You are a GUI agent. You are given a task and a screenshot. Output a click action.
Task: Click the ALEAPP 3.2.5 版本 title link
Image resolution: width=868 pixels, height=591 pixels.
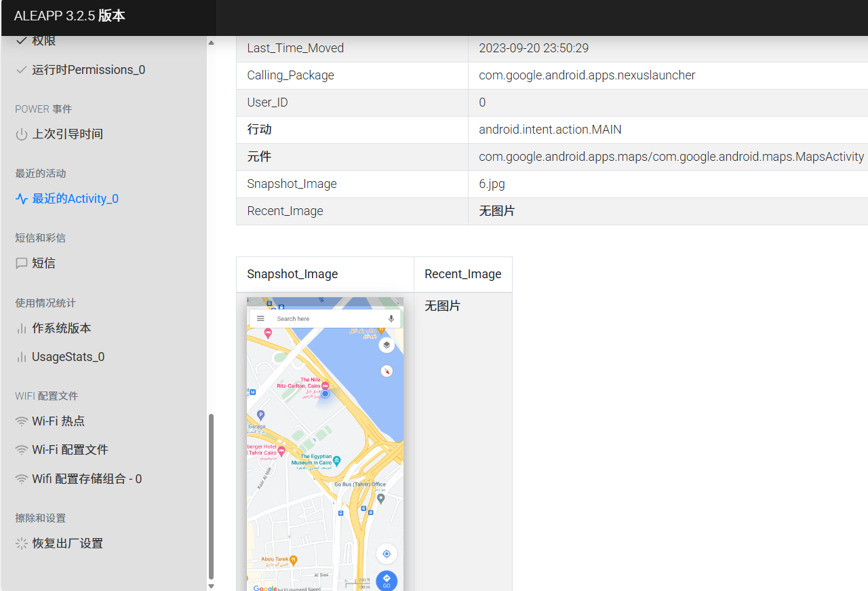(70, 16)
